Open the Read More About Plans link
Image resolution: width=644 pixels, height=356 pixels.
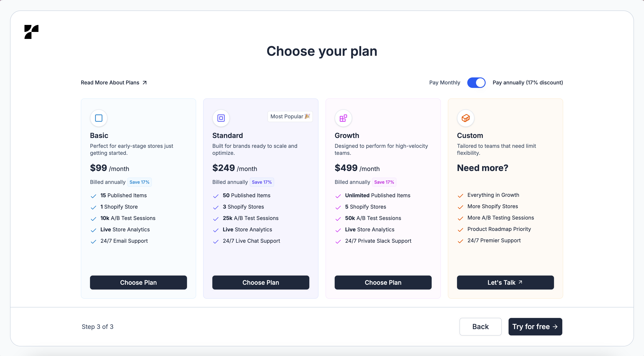(x=110, y=83)
